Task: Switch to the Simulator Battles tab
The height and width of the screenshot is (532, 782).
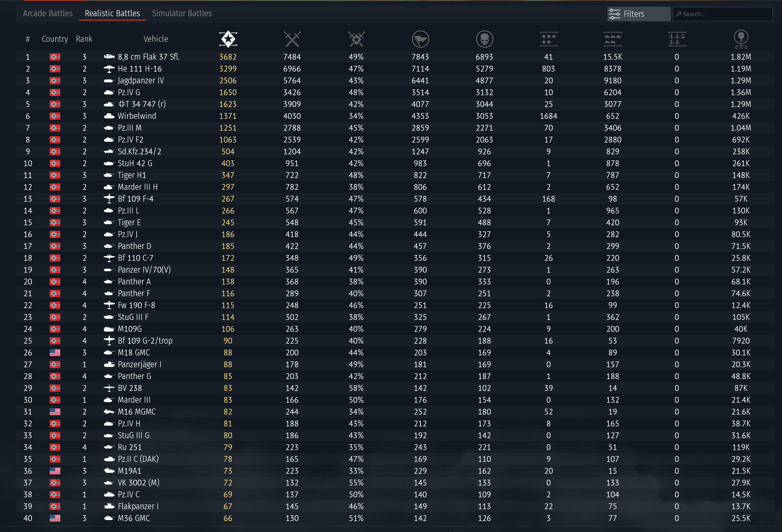Action: point(182,13)
